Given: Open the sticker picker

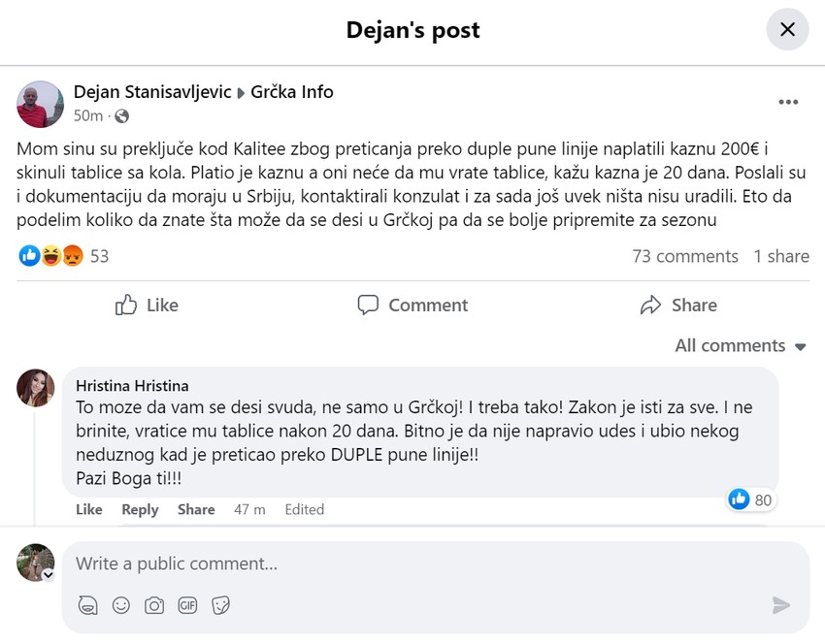Looking at the screenshot, I should pyautogui.click(x=221, y=604).
